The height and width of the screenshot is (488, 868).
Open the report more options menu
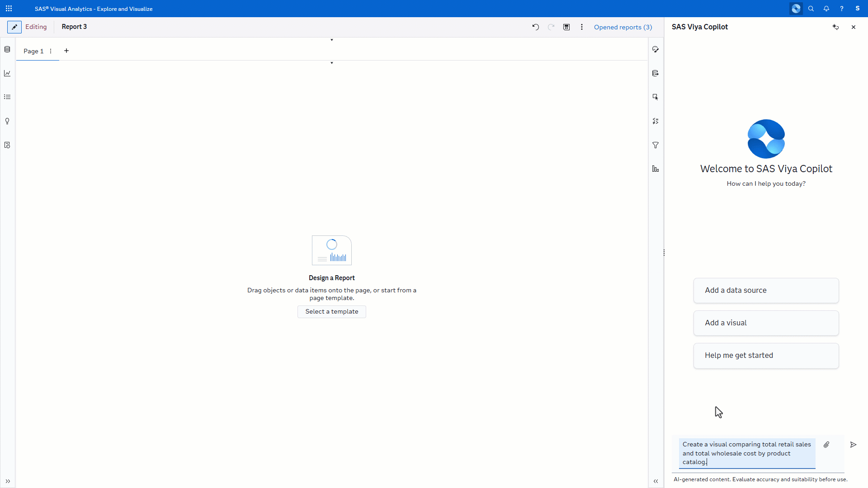582,27
